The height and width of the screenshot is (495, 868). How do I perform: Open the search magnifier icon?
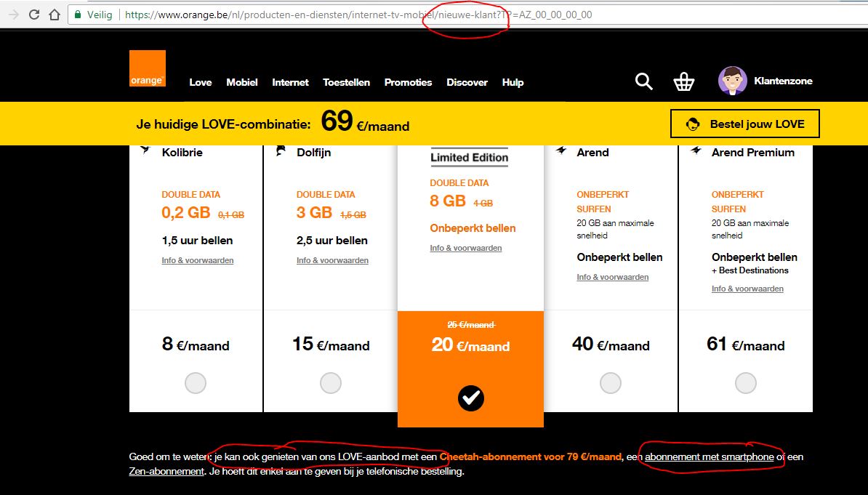[644, 81]
